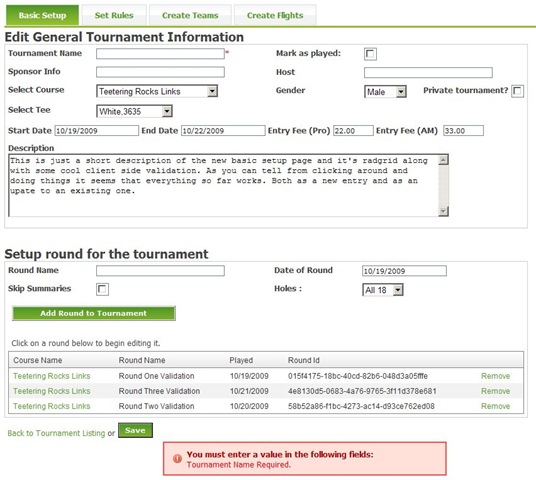Click the End Date field
Screen dimensions: 536x480
tap(223, 131)
